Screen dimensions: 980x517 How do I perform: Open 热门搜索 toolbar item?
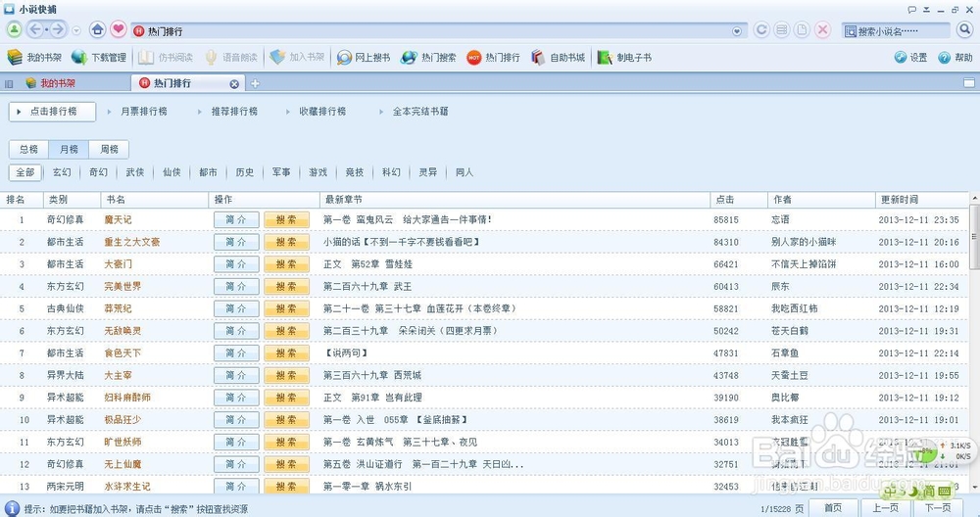pyautogui.click(x=429, y=58)
